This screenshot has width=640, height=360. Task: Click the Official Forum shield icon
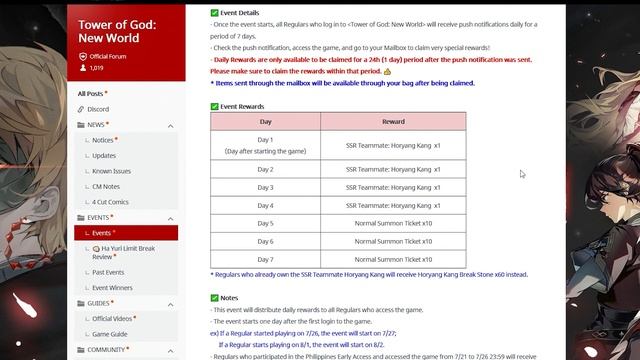point(83,56)
